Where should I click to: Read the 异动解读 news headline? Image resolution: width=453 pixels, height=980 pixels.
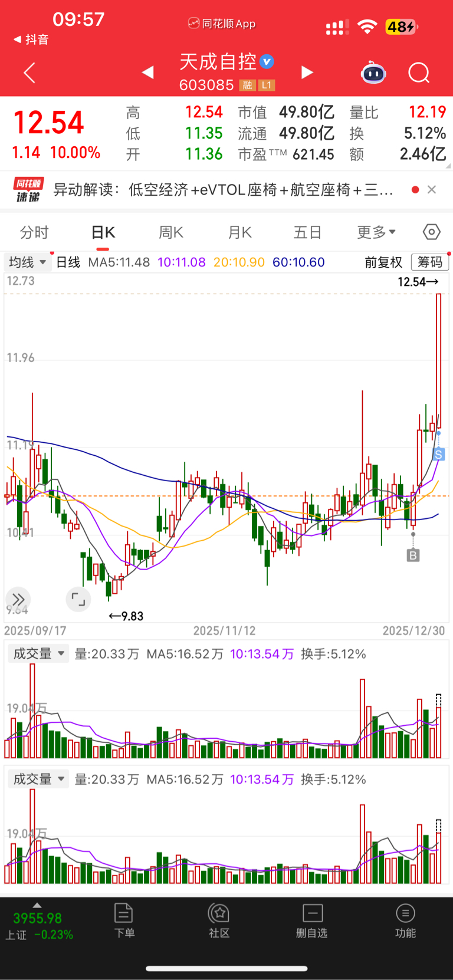[224, 190]
